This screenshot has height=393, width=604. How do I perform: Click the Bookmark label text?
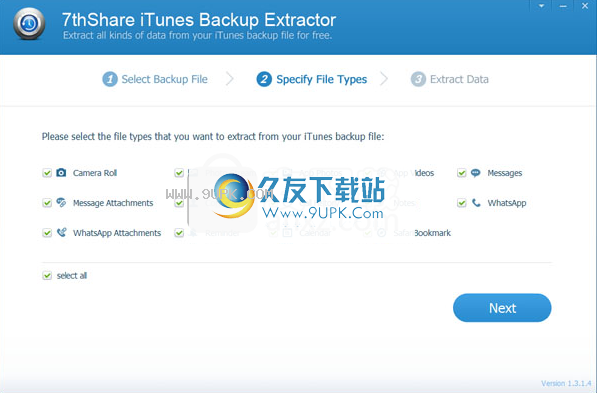tap(433, 233)
